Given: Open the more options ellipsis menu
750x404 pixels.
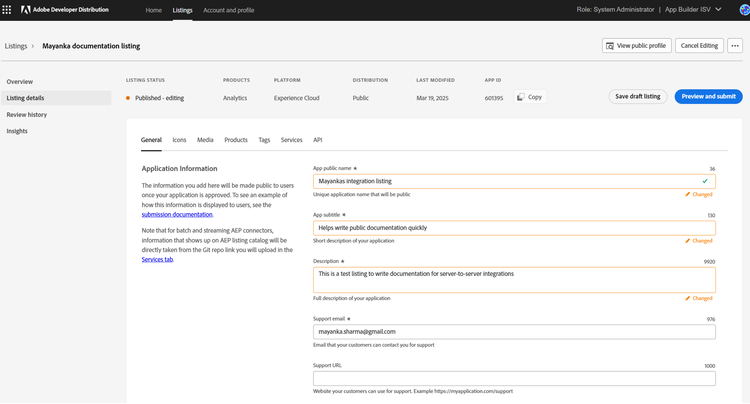Looking at the screenshot, I should [735, 45].
